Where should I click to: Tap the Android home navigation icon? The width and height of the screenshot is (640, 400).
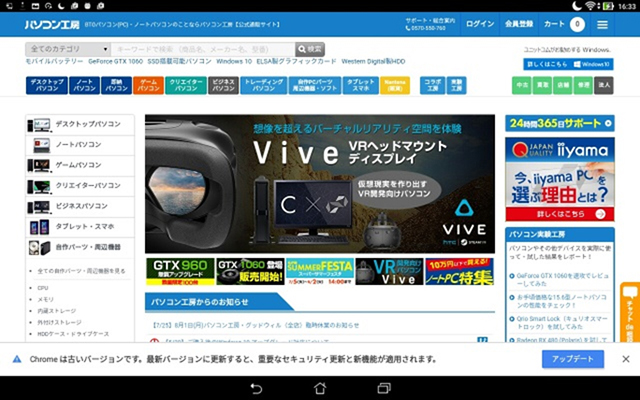(x=320, y=388)
